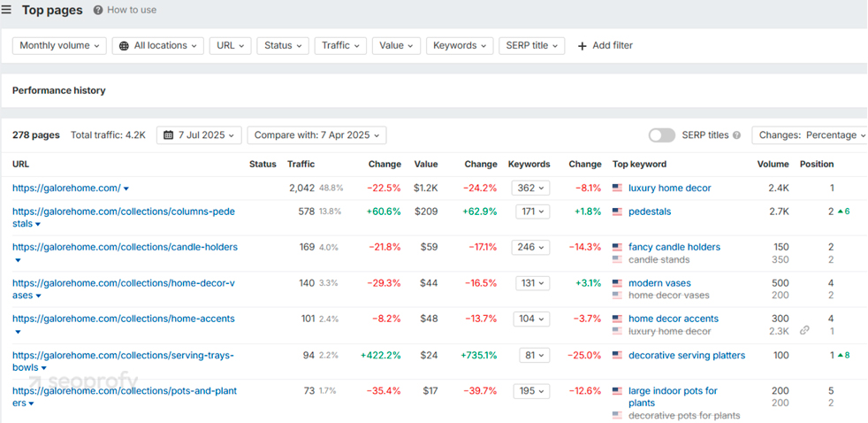Sort by the Traffic column header
The width and height of the screenshot is (868, 423).
point(301,164)
